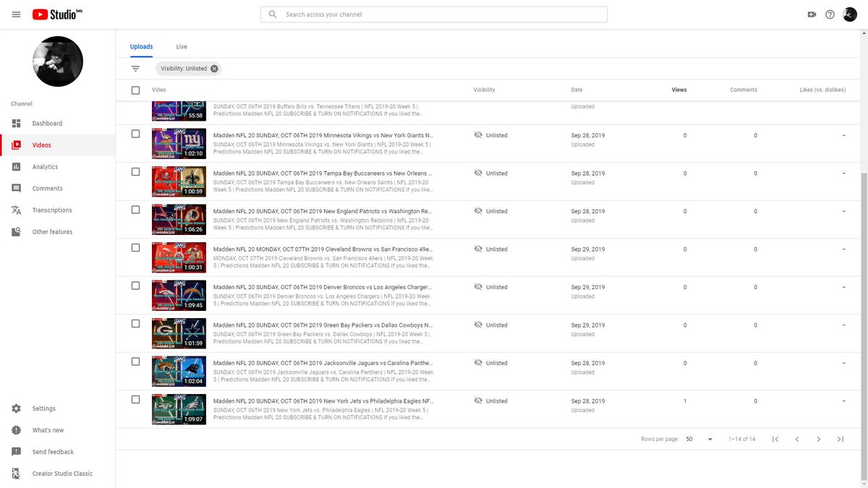Open Creator Studio Classic link
This screenshot has width=868, height=488.
point(62,474)
